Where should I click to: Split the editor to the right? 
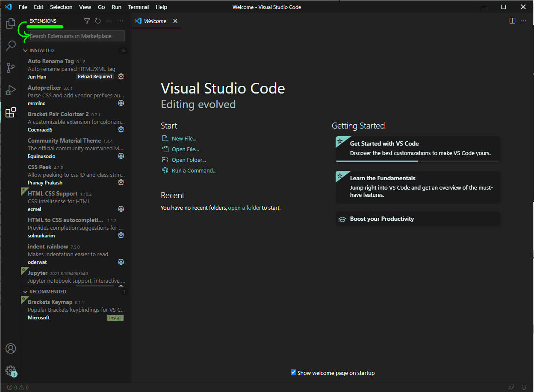click(x=512, y=21)
